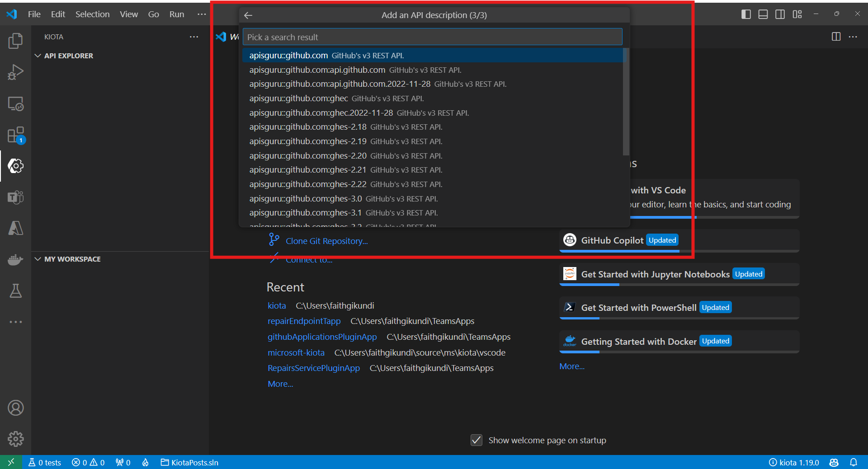Go back in API description picker
Viewport: 868px width, 469px height.
pyautogui.click(x=248, y=15)
